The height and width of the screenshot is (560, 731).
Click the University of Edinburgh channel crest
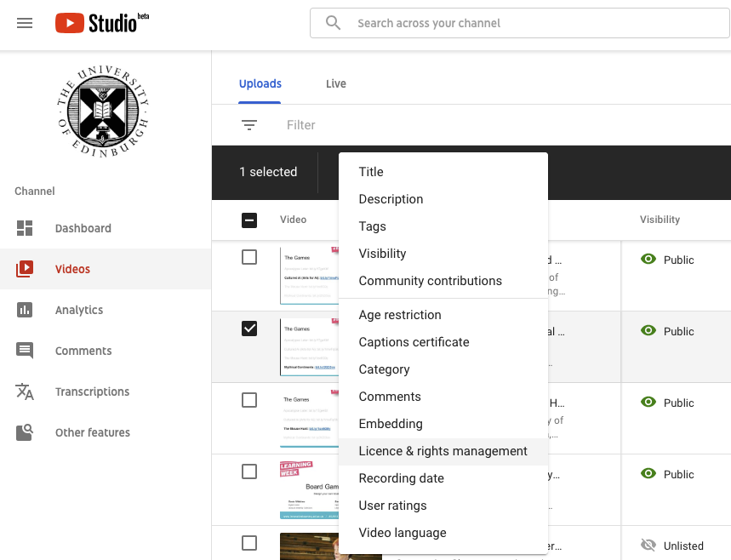(x=103, y=111)
